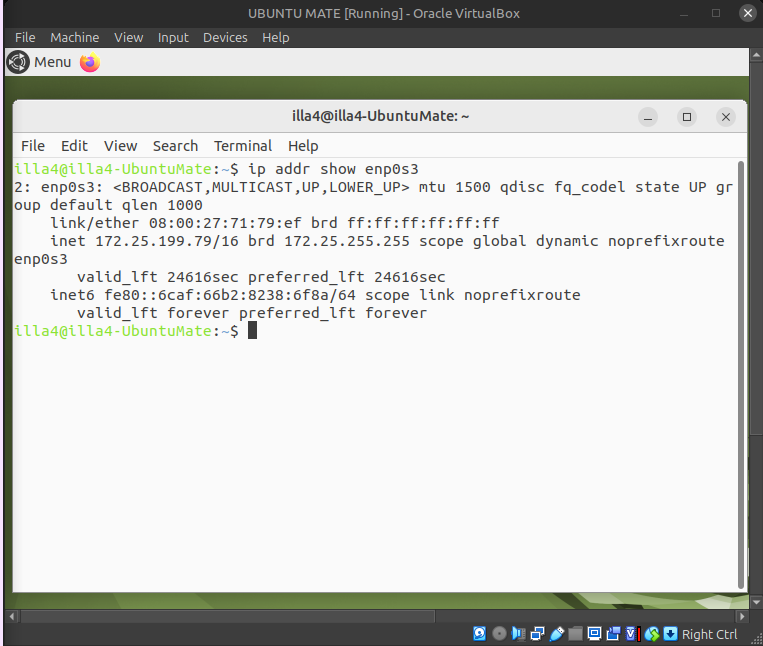
Task: Click the USB devices status icon
Action: tap(556, 634)
